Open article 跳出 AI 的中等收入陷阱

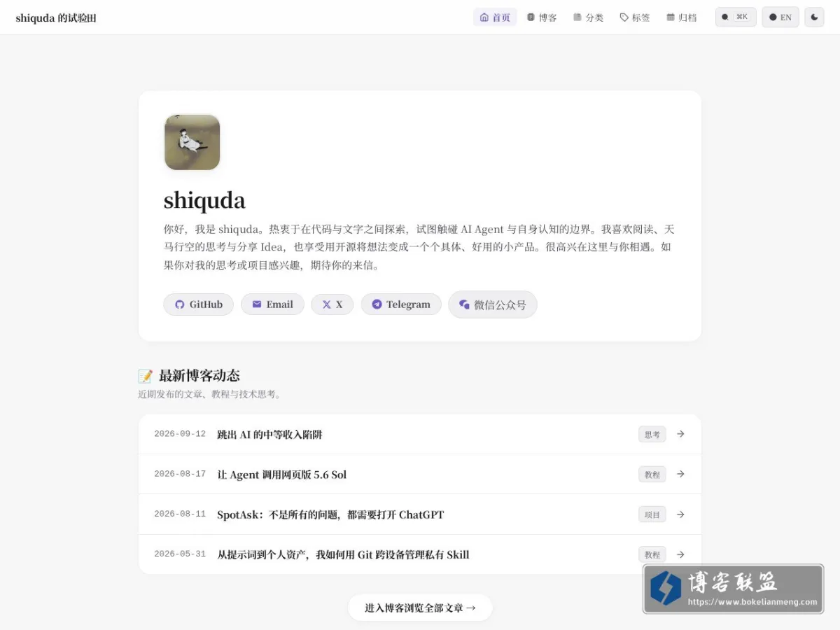(x=269, y=434)
